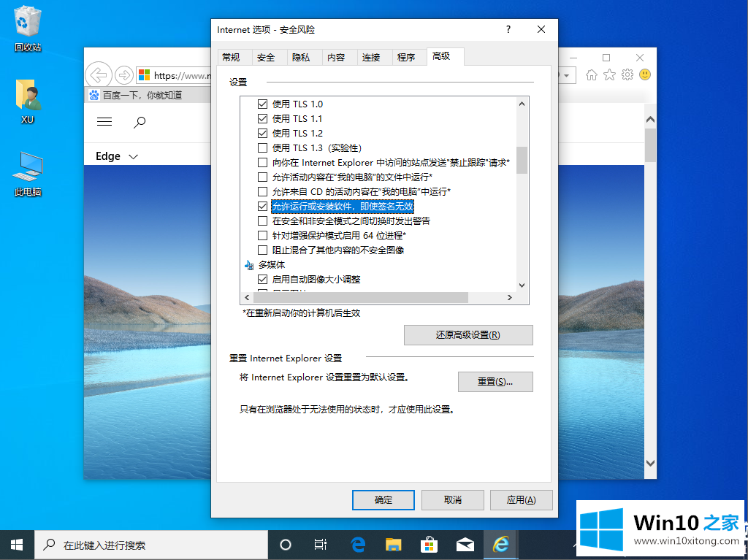Open the IE address bar dropdown arrow
This screenshot has height=560, width=748.
coord(567,75)
